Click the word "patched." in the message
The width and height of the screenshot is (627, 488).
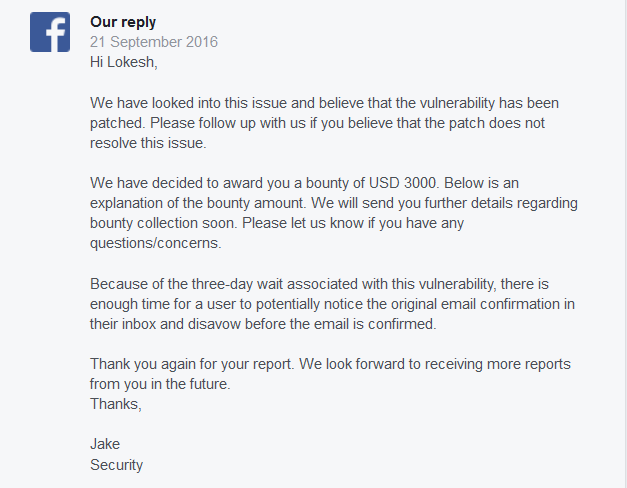click(118, 123)
